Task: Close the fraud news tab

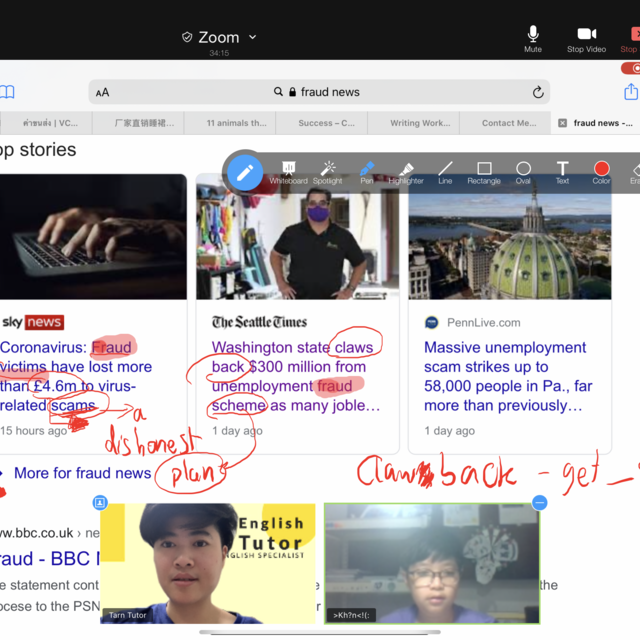Action: [x=562, y=123]
